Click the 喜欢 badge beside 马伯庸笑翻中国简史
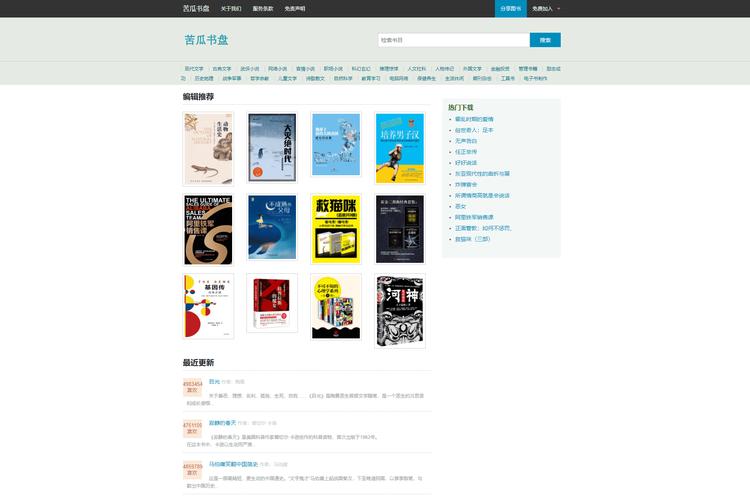 tap(192, 470)
